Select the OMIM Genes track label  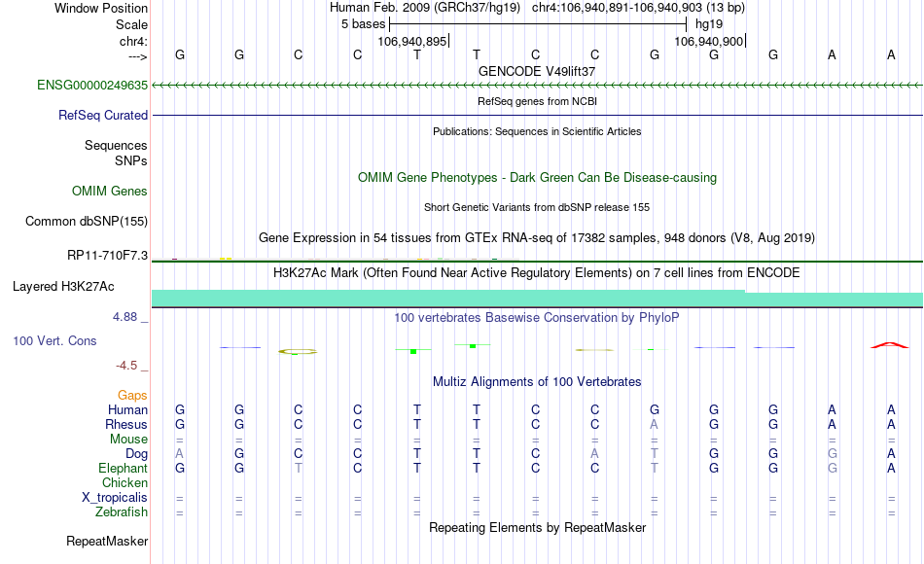(109, 191)
